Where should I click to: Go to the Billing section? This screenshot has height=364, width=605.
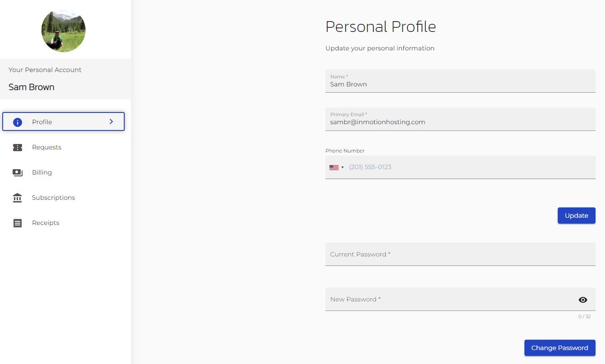pyautogui.click(x=42, y=172)
